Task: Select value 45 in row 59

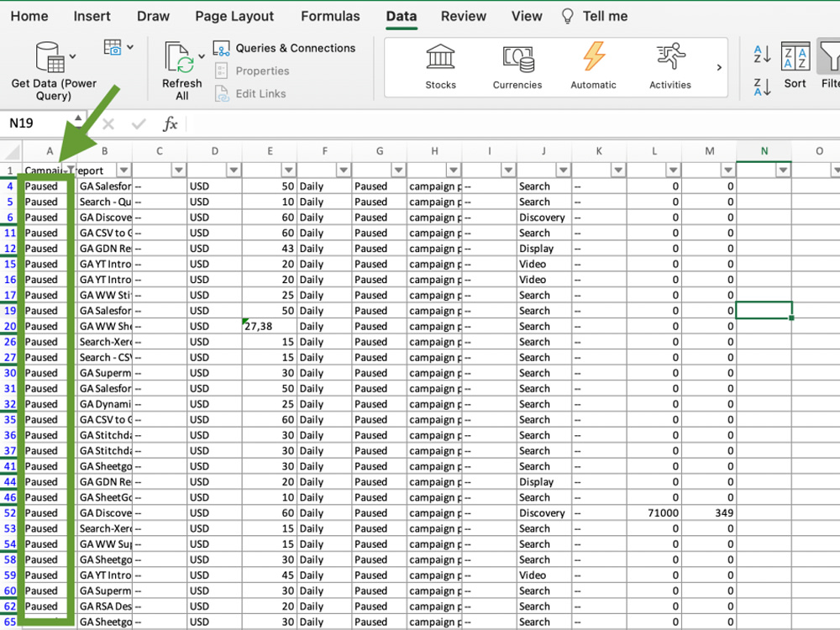Action: (x=270, y=575)
